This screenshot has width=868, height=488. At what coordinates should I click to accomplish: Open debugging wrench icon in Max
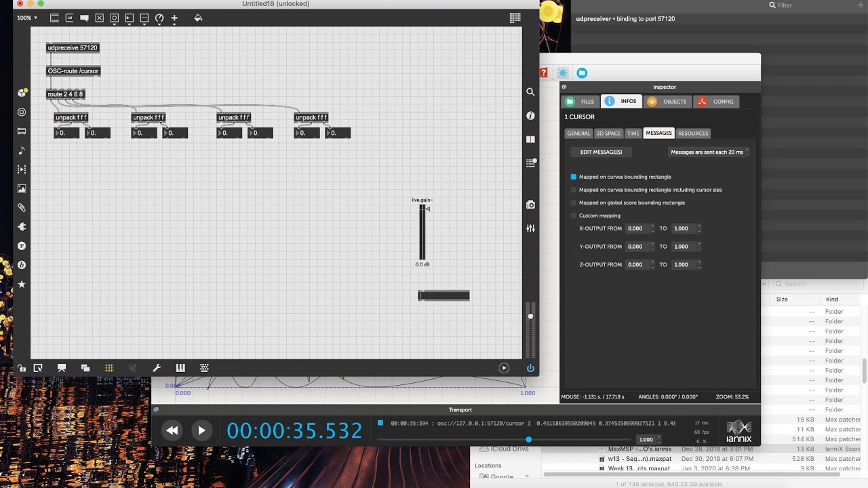(x=157, y=368)
